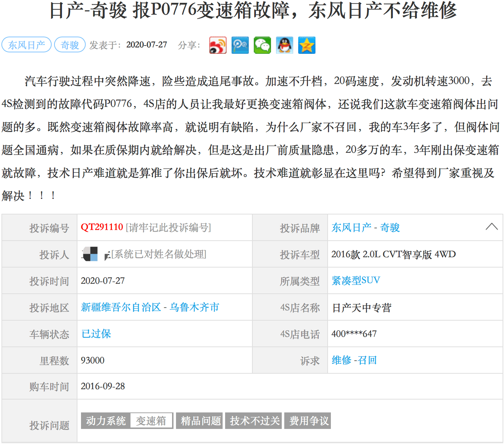504x444 pixels.
Task: Click the 维修 -召回 demand link
Action: point(354,360)
